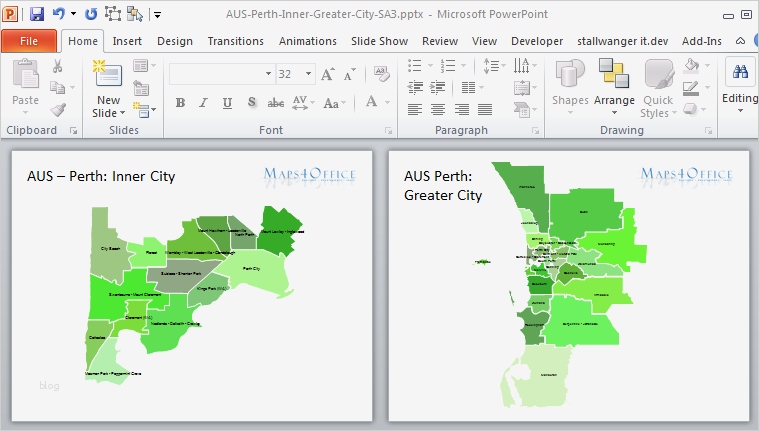Image resolution: width=759 pixels, height=431 pixels.
Task: Clear all formatting icon
Action: [x=381, y=73]
